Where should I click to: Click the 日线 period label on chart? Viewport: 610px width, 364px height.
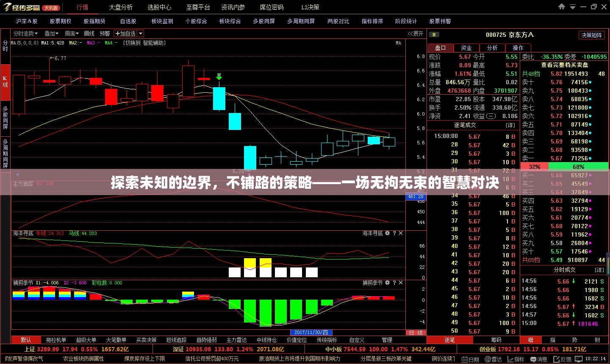[416, 333]
